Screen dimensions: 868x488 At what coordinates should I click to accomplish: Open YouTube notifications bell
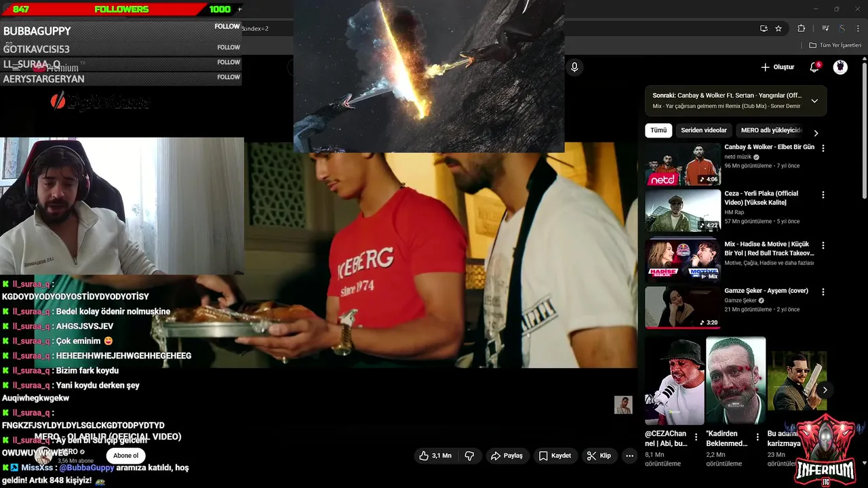[814, 67]
